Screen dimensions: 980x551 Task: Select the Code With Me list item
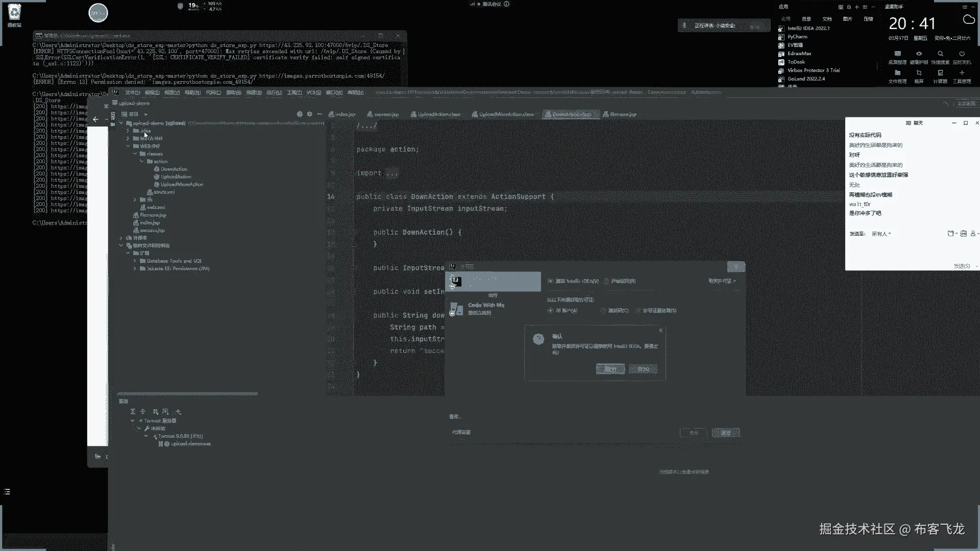pos(485,308)
